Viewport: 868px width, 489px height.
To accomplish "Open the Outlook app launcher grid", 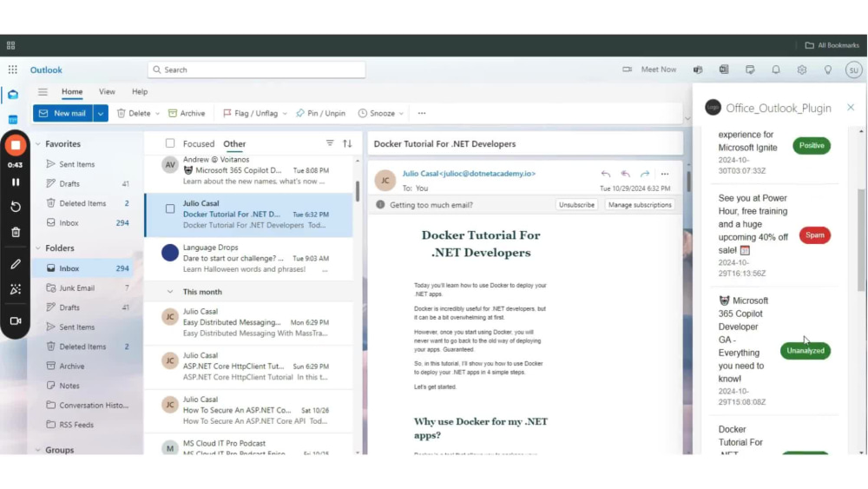I will [x=12, y=69].
